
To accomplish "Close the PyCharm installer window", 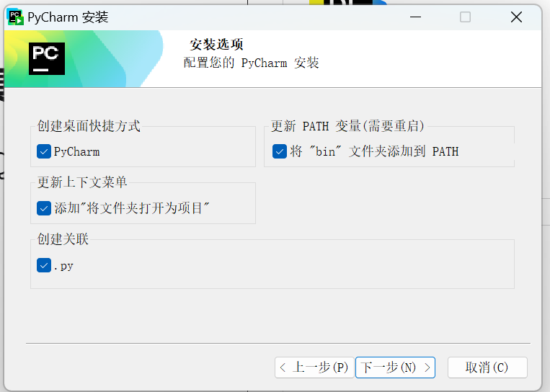I will coord(516,17).
